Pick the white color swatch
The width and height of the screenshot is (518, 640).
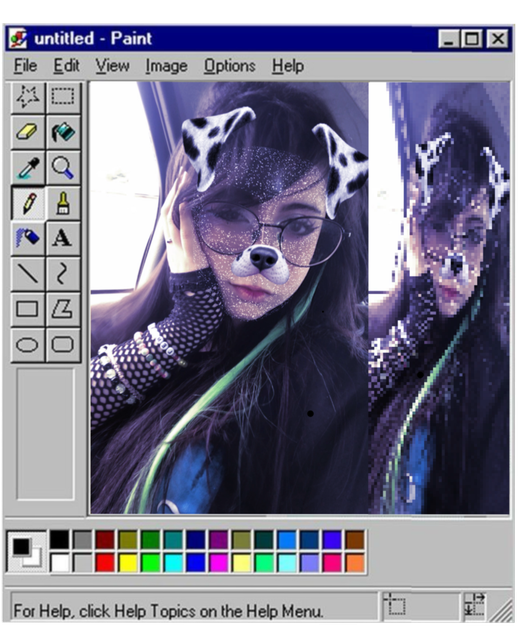coord(60,562)
